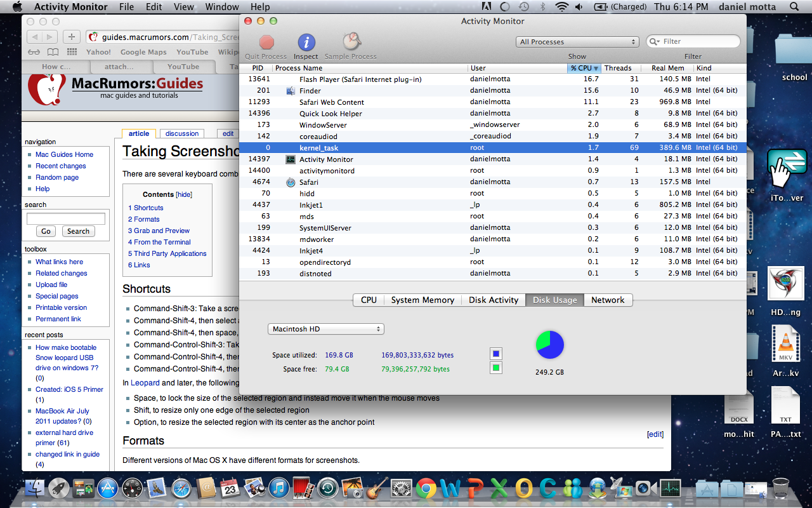
Task: Open Inspect for the selected process
Action: coord(306,43)
